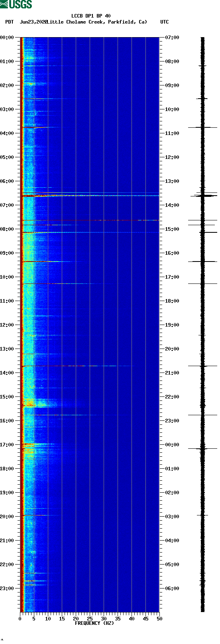Click the seismogram spike near 10:45 UTC

coord(202,127)
